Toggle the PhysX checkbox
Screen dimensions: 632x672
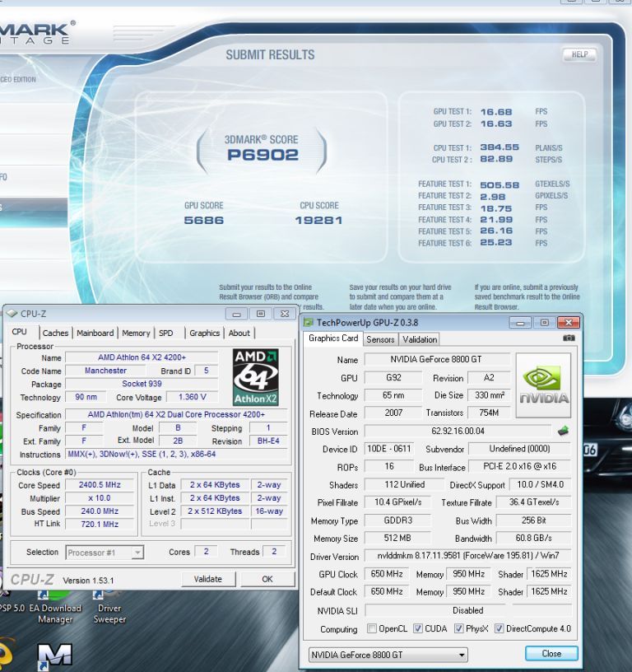458,629
